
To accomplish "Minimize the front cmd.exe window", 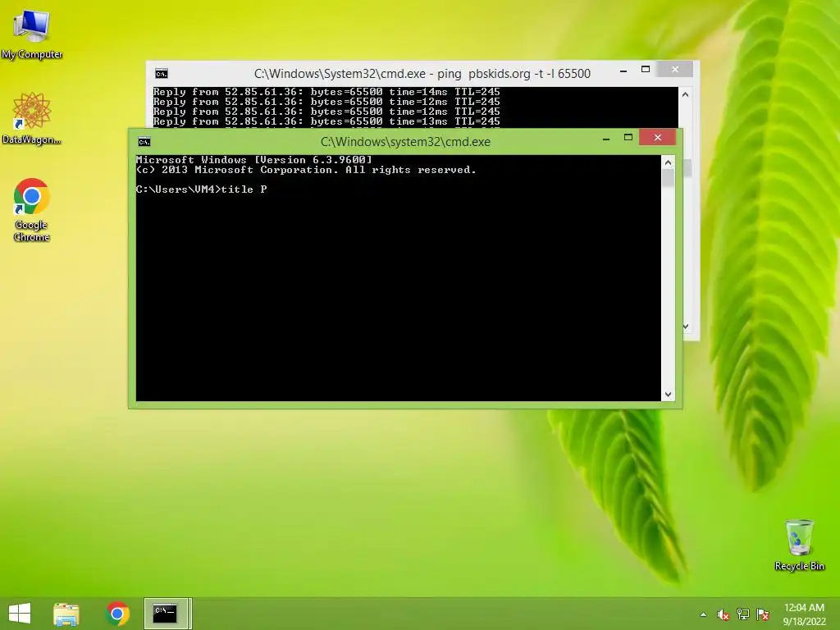I will pos(606,138).
